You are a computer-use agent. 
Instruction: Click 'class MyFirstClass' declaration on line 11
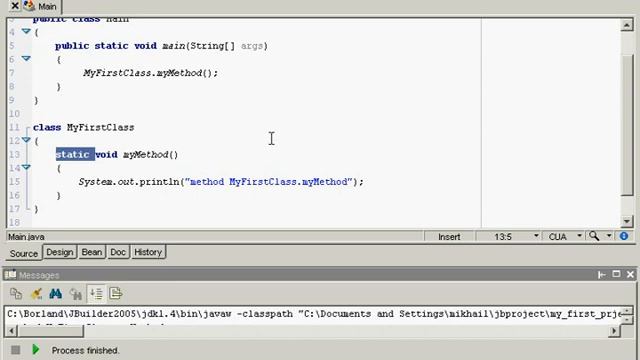pos(84,127)
